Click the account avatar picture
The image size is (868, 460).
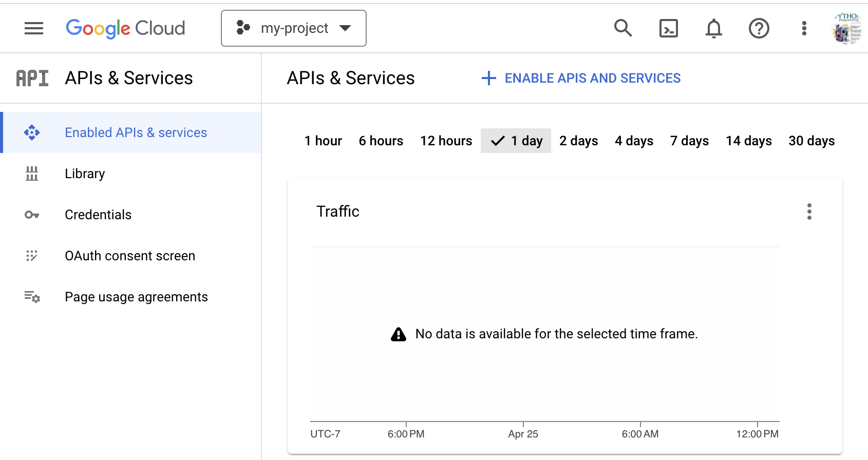[x=846, y=28]
